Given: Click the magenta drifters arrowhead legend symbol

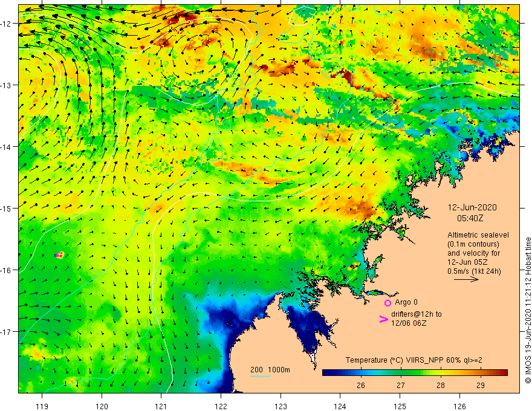Looking at the screenshot, I should [x=384, y=319].
